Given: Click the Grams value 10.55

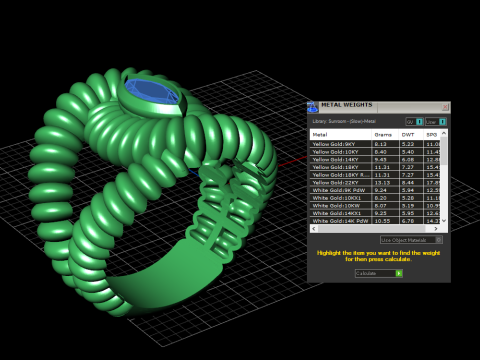Looking at the screenshot, I should (x=382, y=221).
